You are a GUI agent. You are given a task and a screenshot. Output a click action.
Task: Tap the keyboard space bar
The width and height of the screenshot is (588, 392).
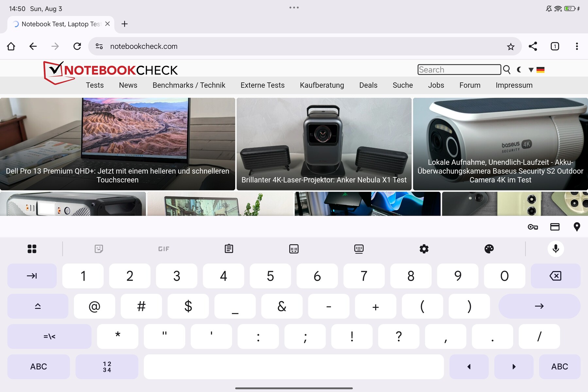[294, 367]
